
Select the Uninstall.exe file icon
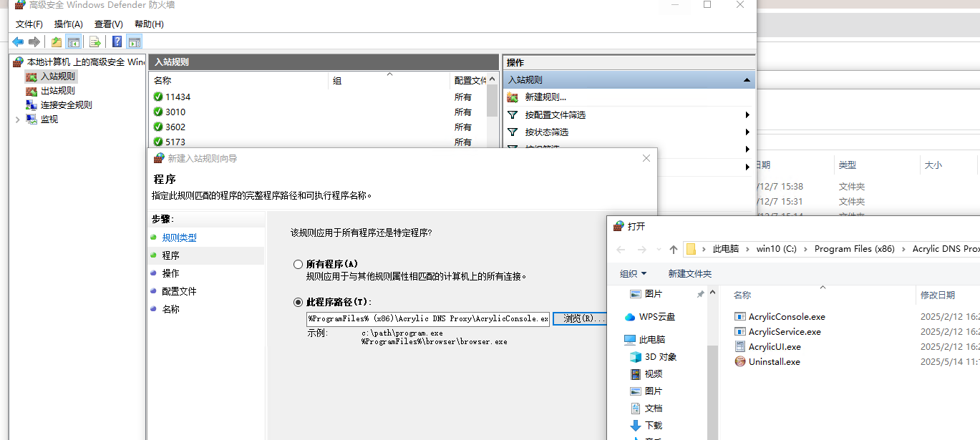[740, 362]
